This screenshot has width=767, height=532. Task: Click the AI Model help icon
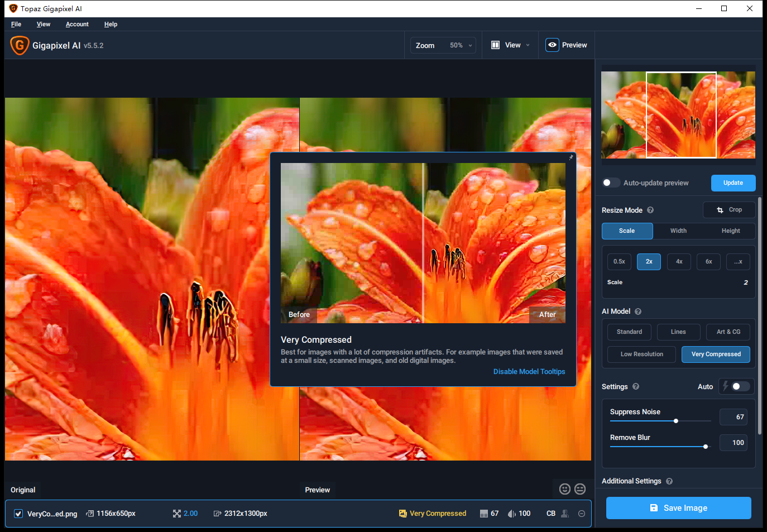(638, 311)
